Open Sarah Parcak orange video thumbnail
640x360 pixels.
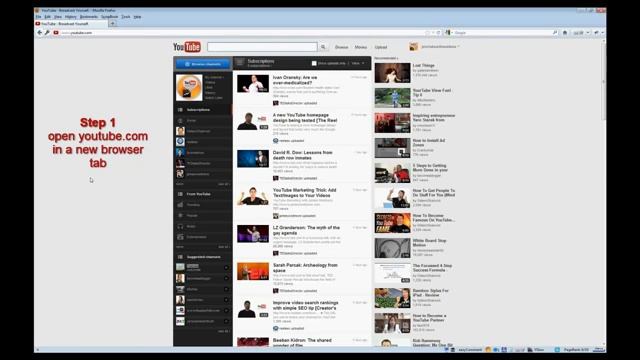(x=253, y=271)
